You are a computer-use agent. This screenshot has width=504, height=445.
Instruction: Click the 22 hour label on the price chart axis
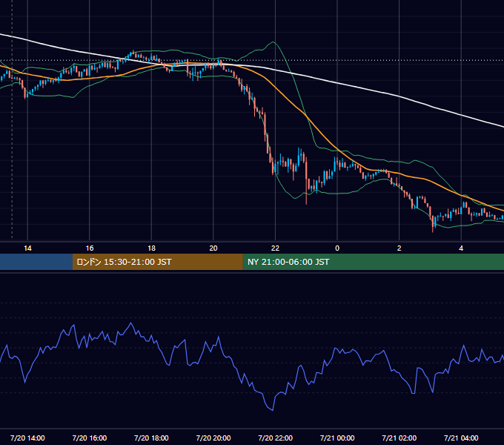click(x=275, y=248)
